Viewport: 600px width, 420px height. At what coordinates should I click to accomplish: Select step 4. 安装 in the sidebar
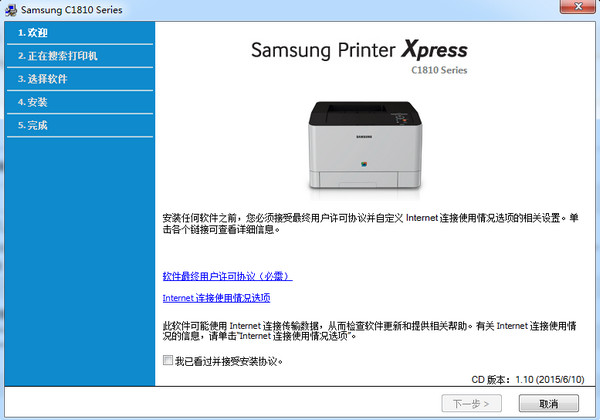80,102
